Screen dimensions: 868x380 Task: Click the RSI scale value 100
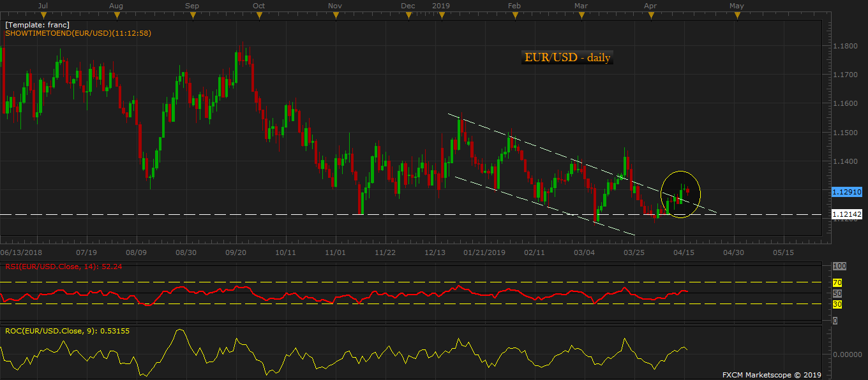tap(839, 266)
